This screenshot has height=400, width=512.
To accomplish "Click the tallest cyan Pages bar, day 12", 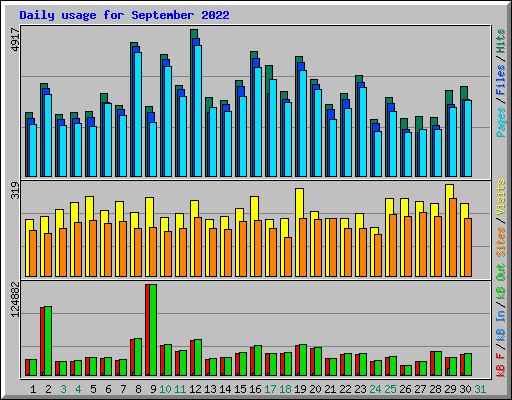I will pos(198,111).
